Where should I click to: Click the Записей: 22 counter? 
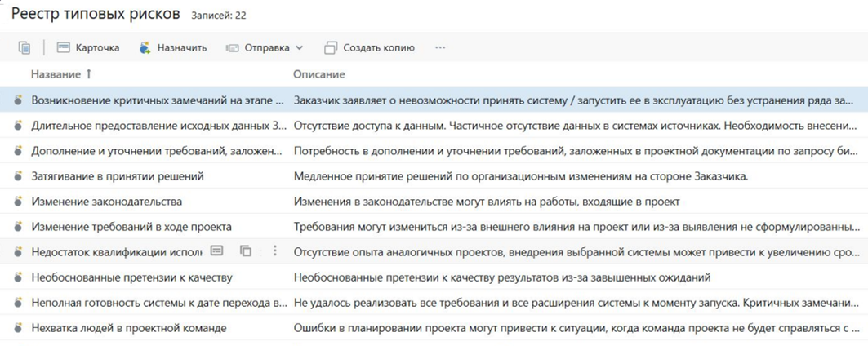click(x=219, y=16)
